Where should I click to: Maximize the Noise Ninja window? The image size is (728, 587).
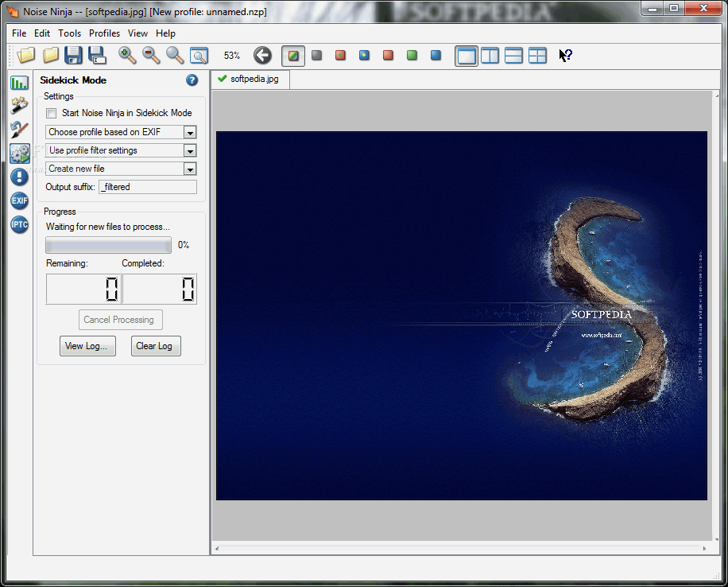point(674,9)
